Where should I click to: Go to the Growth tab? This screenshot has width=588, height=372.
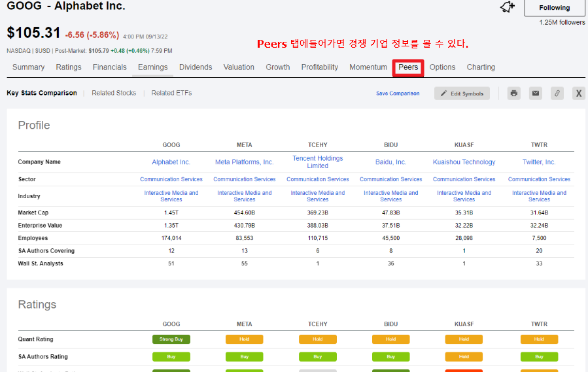[x=278, y=67]
